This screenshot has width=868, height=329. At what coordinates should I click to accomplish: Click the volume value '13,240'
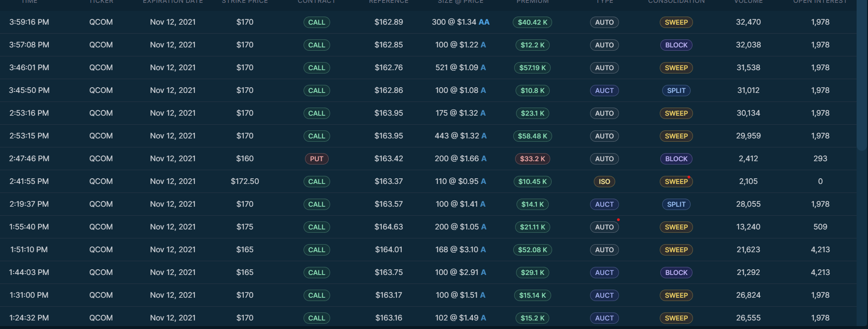coord(748,227)
